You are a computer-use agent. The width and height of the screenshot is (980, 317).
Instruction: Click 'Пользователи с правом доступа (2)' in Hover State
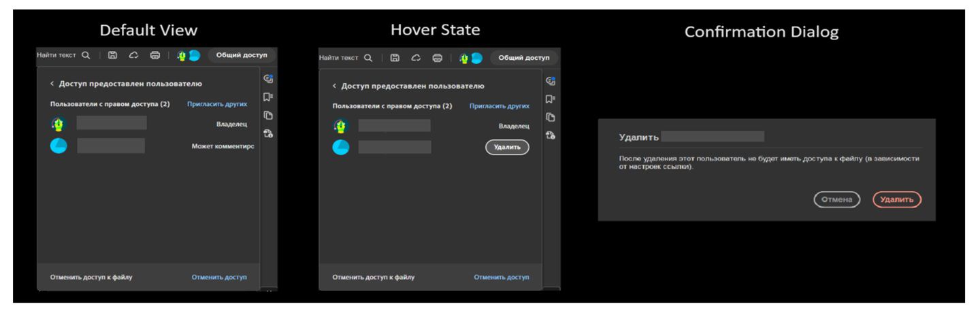click(392, 106)
